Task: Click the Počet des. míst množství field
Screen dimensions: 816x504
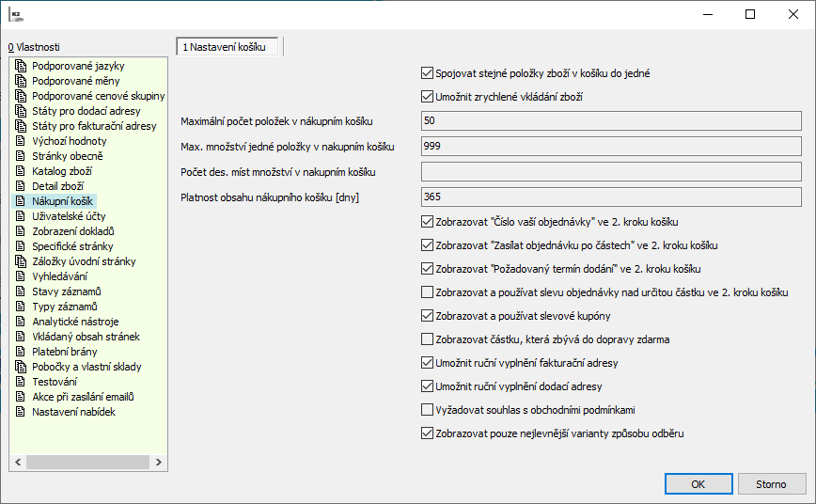Action: [x=611, y=172]
